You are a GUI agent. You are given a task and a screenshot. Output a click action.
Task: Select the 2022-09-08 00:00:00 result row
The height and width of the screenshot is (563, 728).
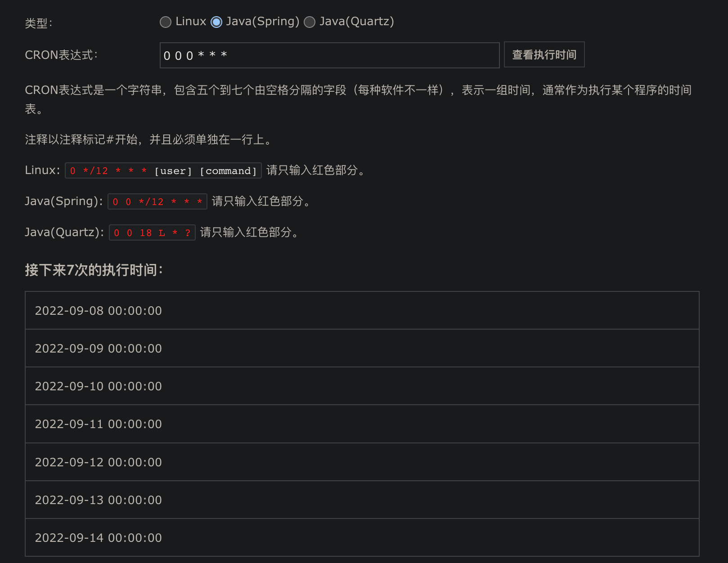pos(362,311)
